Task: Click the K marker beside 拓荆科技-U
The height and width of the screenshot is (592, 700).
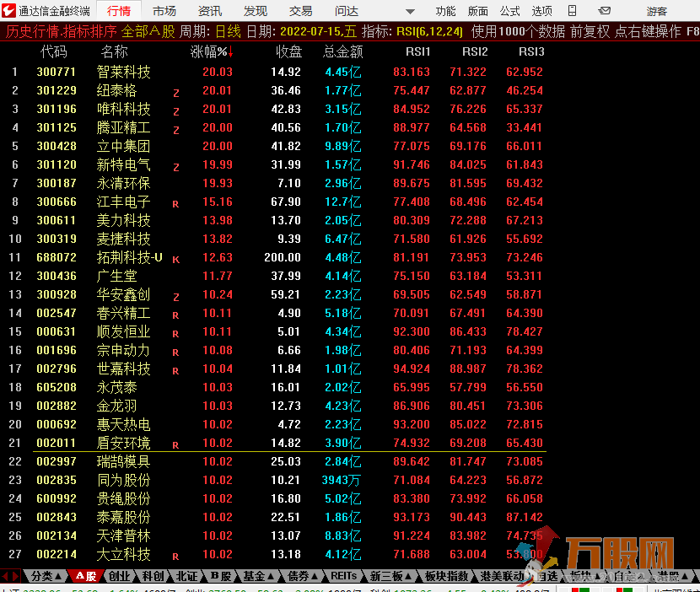Action: (176, 260)
